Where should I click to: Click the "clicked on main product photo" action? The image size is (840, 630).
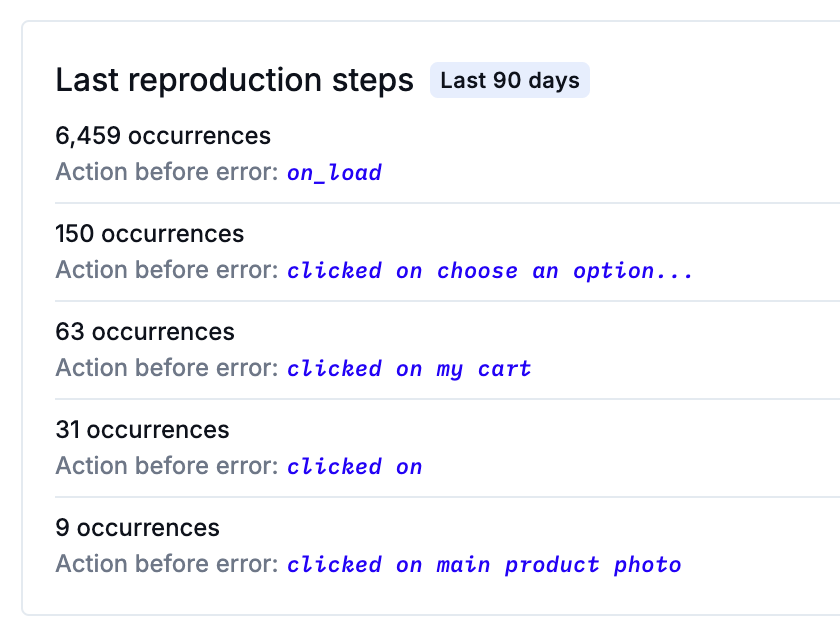tap(484, 565)
